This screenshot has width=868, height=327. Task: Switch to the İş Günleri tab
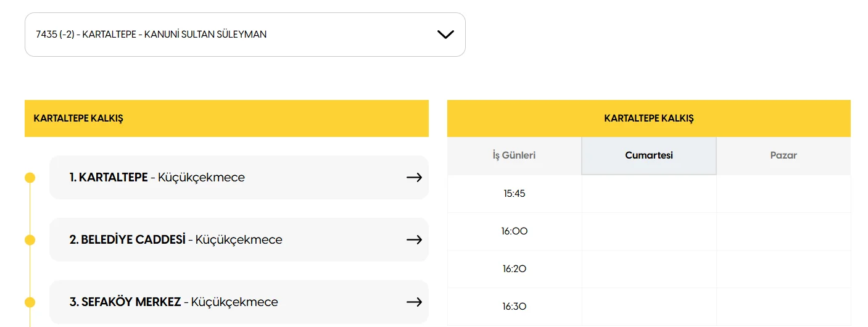pyautogui.click(x=514, y=155)
